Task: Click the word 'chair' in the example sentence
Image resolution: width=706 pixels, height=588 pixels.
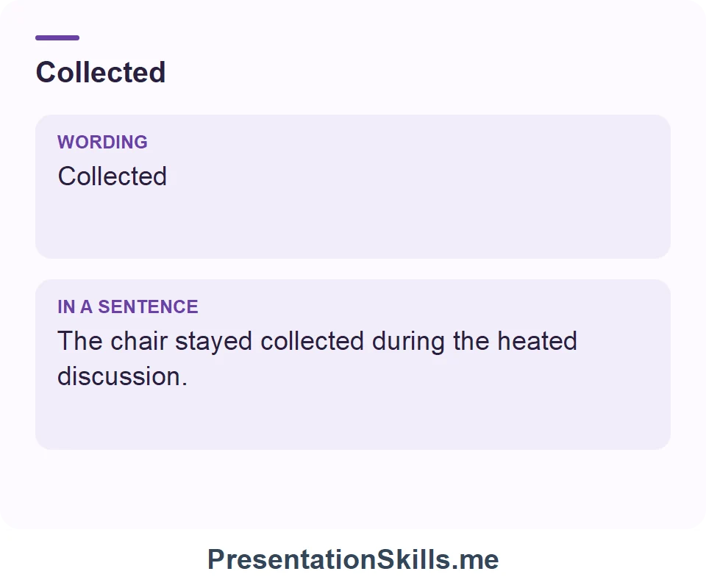Action: [x=139, y=341]
